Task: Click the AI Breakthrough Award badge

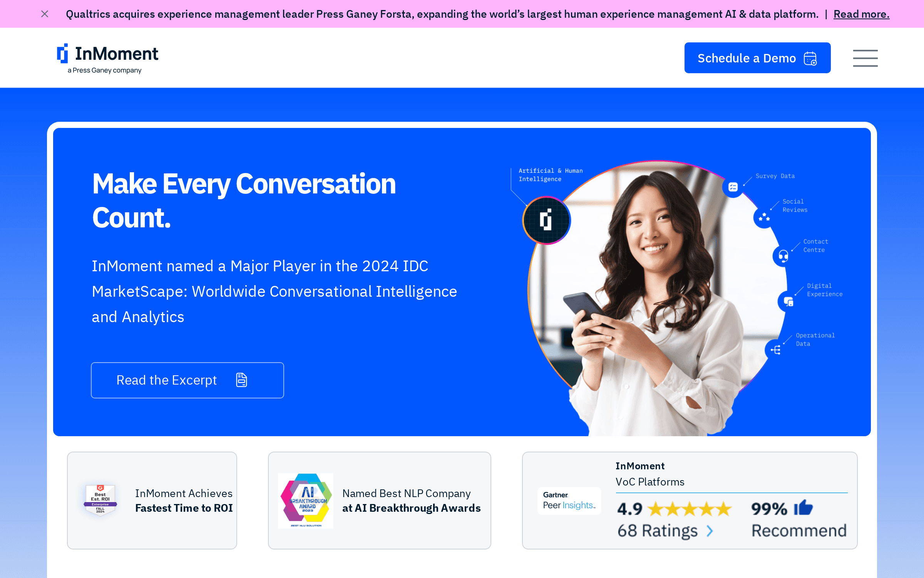Action: click(306, 501)
